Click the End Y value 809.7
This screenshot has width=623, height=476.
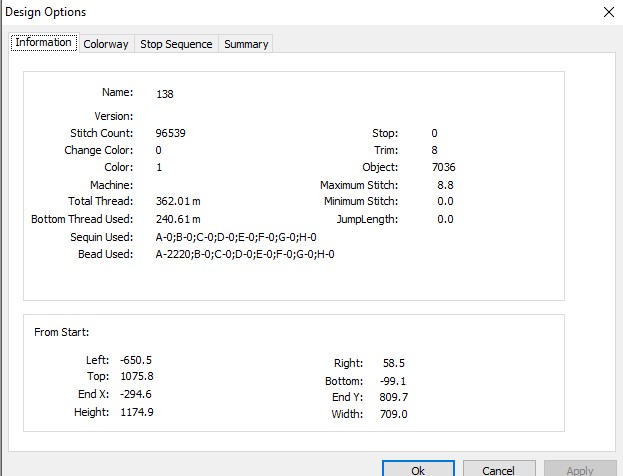393,397
